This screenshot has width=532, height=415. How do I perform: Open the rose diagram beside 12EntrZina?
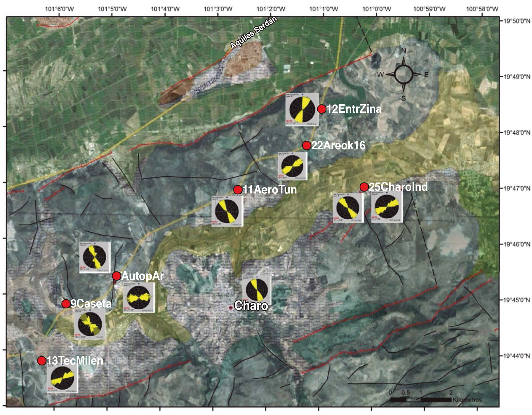point(302,110)
